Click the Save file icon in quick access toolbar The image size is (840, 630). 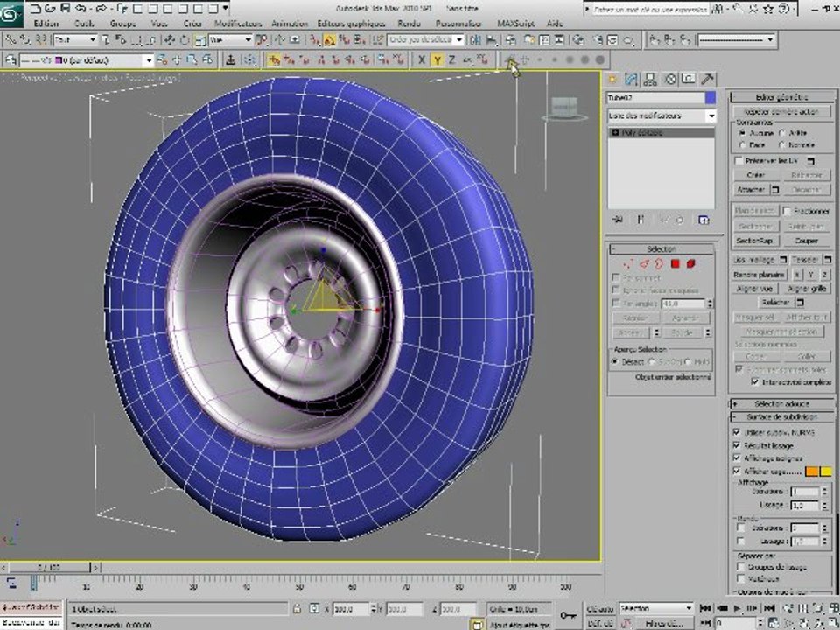coord(66,8)
